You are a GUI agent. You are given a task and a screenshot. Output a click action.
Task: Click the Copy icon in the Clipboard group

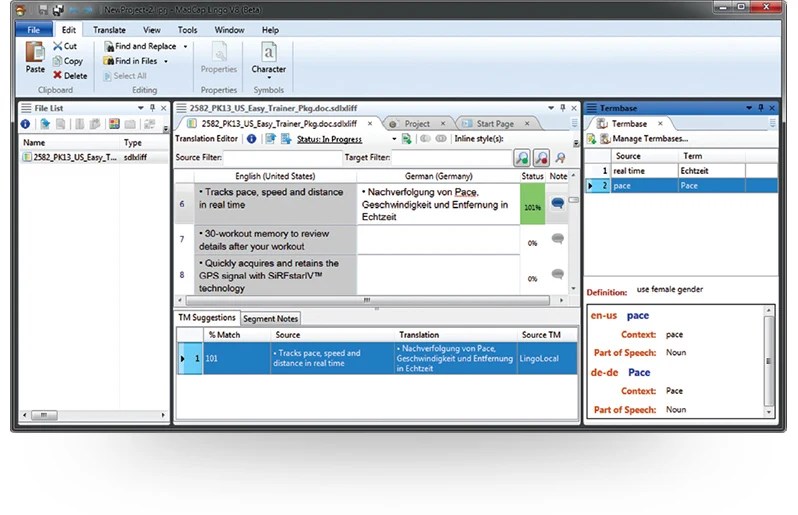pyautogui.click(x=58, y=61)
